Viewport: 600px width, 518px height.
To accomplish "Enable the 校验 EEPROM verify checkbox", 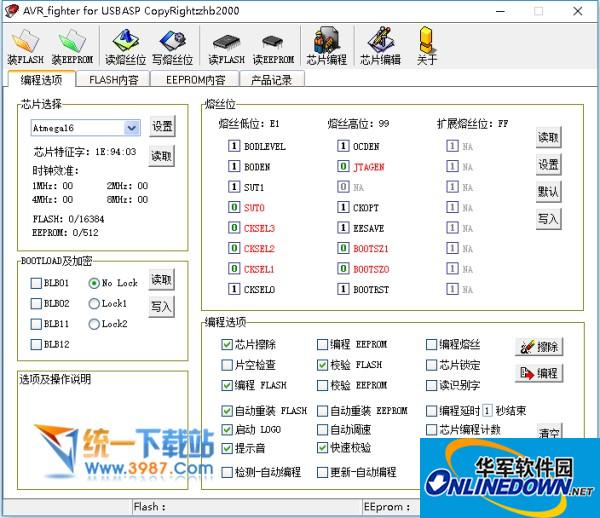I will (323, 385).
